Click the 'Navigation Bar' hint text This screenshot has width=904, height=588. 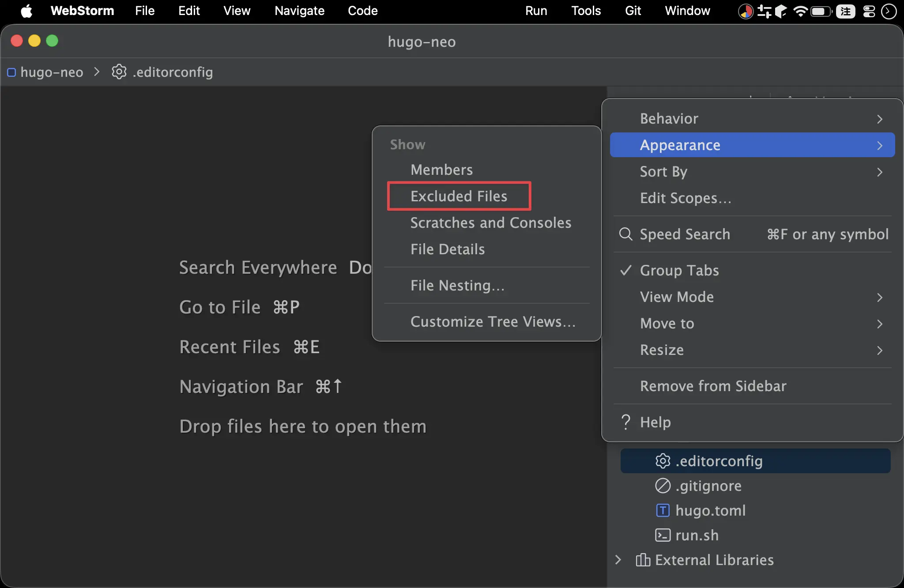241,387
